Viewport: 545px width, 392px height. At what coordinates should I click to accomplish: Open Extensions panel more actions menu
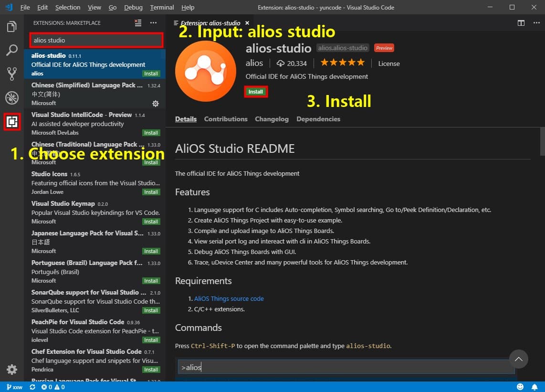[x=153, y=23]
